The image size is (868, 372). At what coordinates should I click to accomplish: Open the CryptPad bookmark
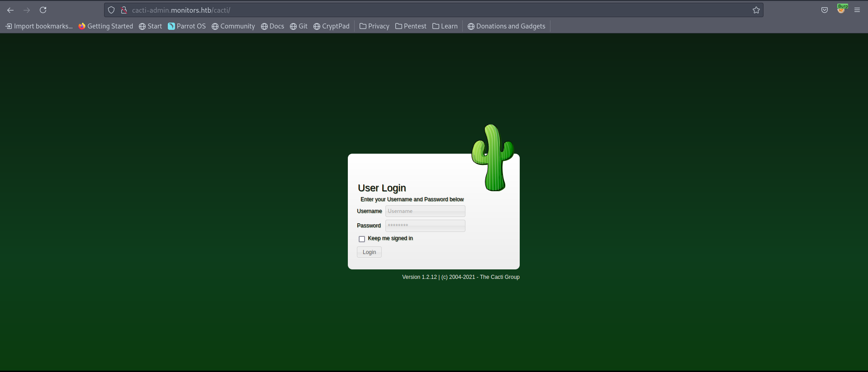[x=331, y=26]
